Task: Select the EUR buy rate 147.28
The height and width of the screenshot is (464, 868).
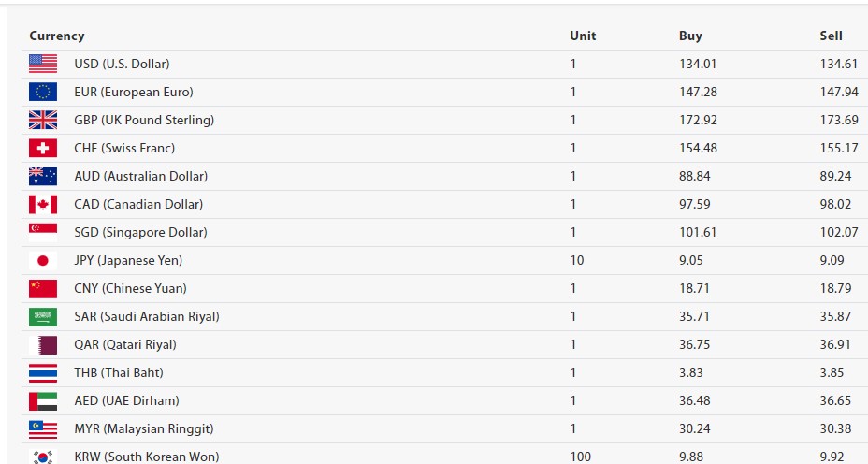Action: (x=698, y=92)
